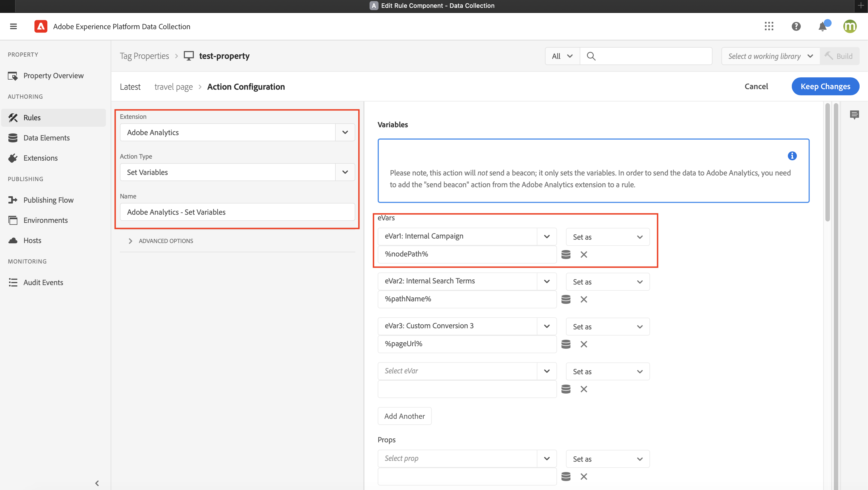
Task: Open the Set as dropdown for eVar3
Action: click(607, 327)
